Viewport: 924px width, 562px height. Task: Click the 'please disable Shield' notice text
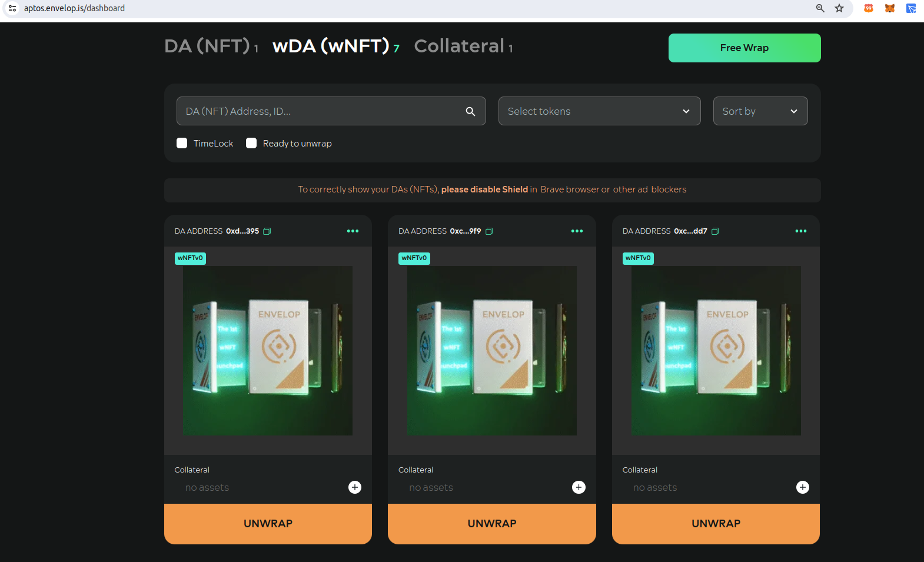click(x=484, y=189)
